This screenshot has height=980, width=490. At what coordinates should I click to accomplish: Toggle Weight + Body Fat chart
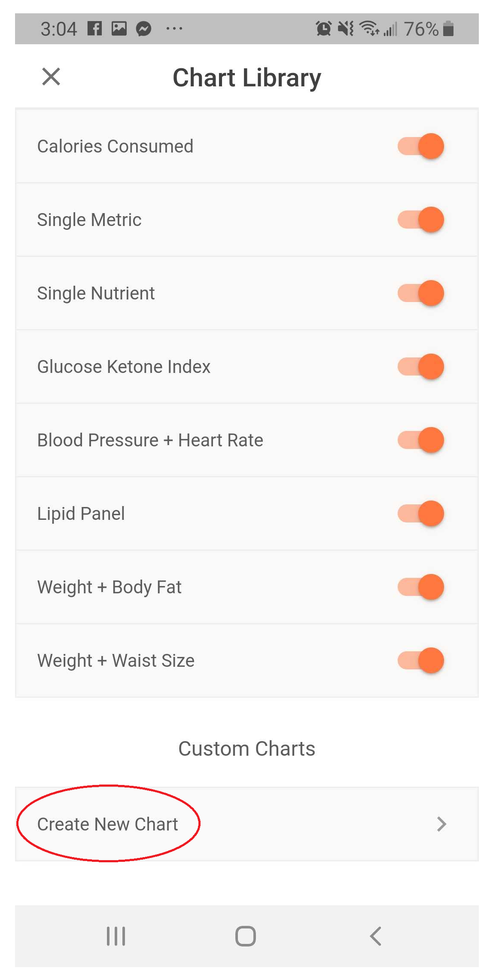[420, 587]
